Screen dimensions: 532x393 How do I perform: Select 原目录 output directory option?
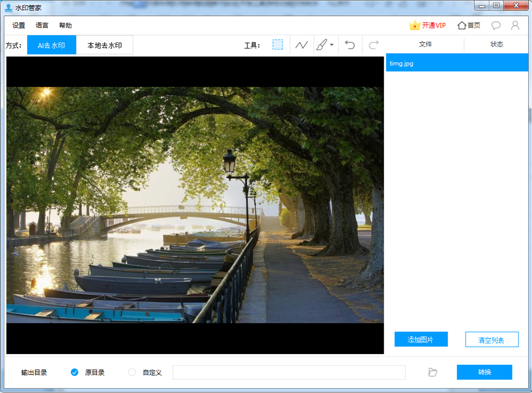pos(75,372)
